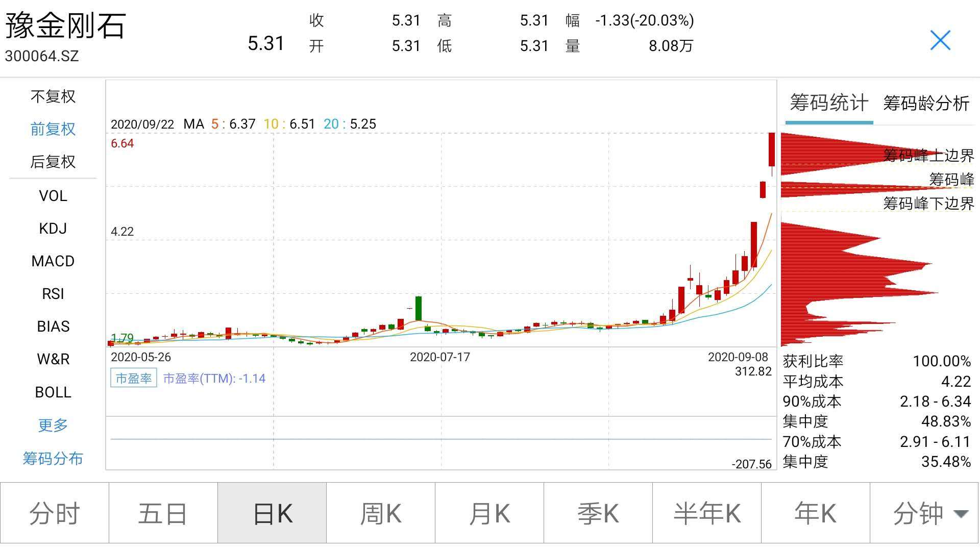Select 后复权 price adjustment option
980x551 pixels.
tap(53, 162)
